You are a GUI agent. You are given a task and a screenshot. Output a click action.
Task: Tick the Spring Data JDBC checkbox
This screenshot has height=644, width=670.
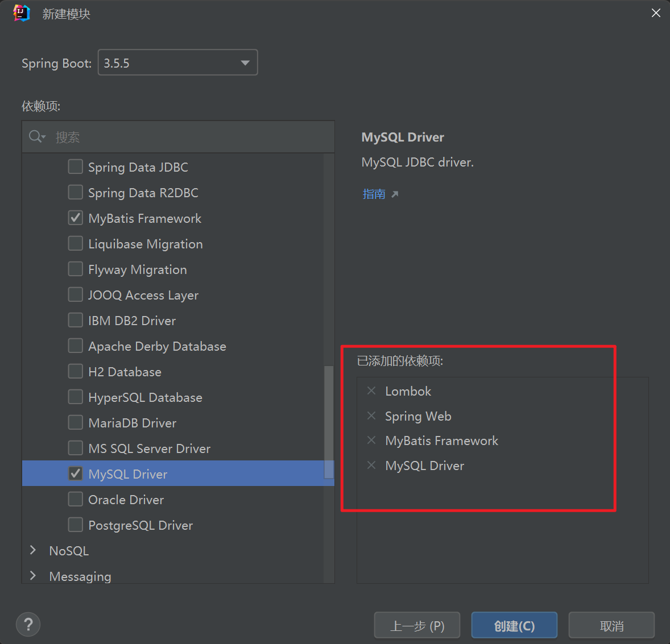click(x=76, y=167)
